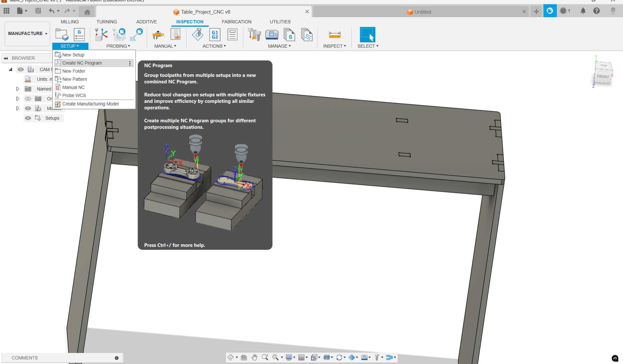Open options dots beside Create NC Program

(x=130, y=63)
